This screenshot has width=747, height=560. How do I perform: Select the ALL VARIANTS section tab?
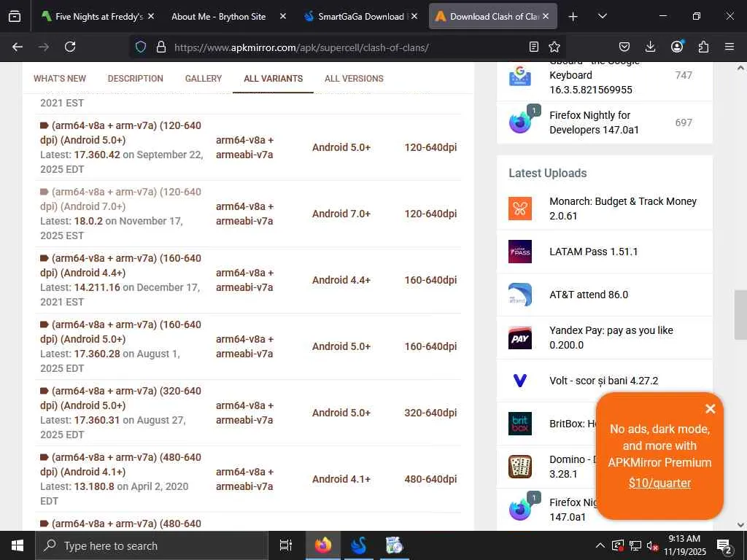[273, 79]
